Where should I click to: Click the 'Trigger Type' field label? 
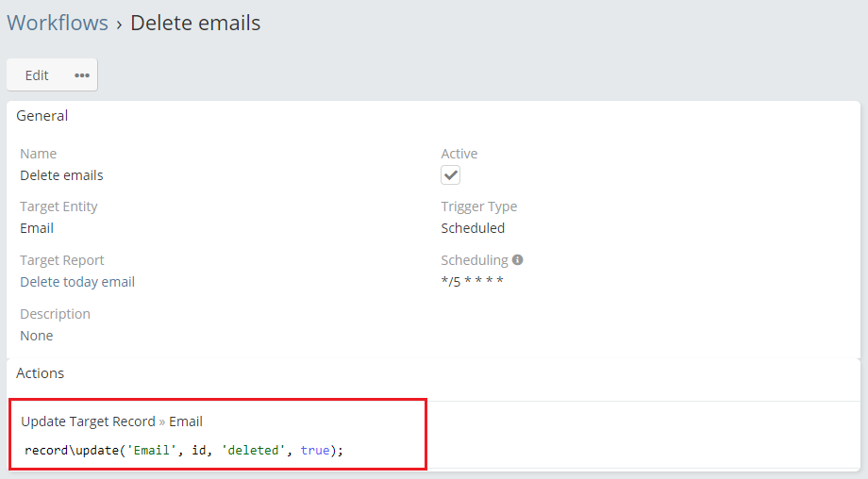tap(478, 206)
